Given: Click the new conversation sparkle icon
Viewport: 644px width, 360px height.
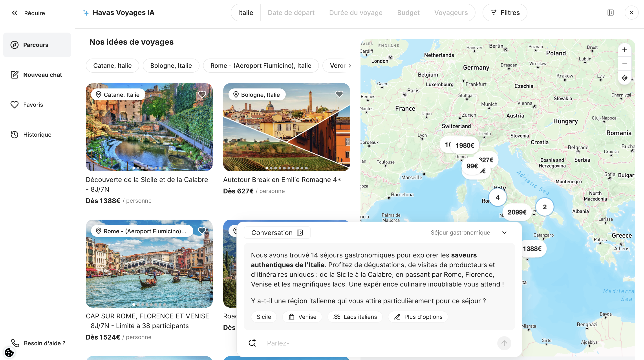Looking at the screenshot, I should coord(252,343).
